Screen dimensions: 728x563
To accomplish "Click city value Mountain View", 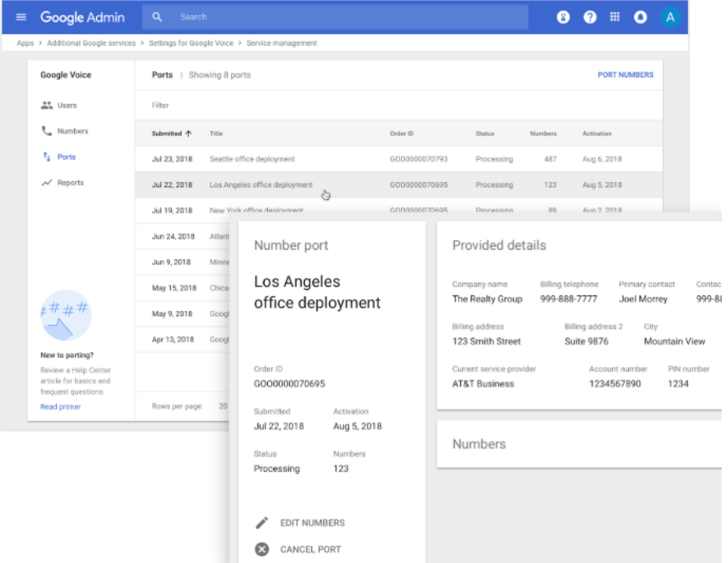I will point(674,342).
